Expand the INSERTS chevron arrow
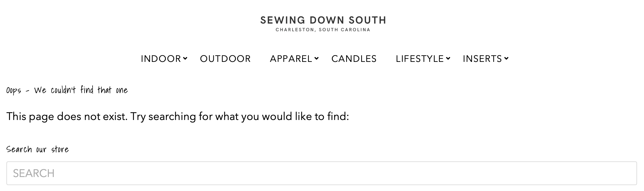This screenshot has width=644, height=191. [506, 58]
